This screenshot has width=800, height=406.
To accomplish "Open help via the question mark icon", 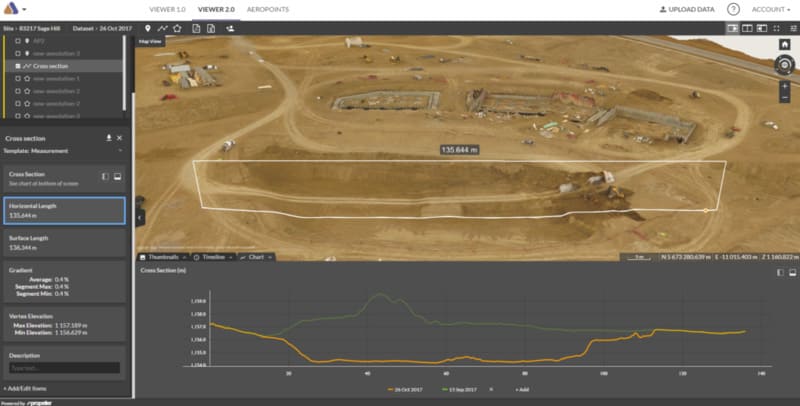I will point(733,9).
